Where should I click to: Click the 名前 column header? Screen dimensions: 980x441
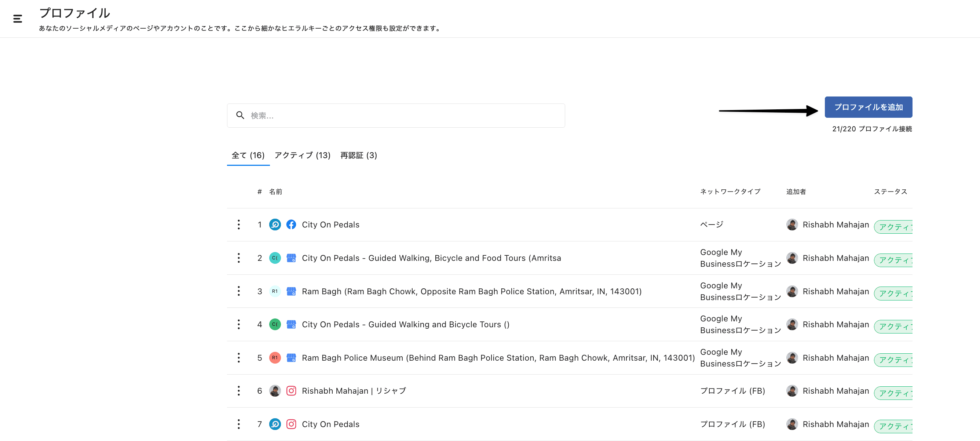275,192
